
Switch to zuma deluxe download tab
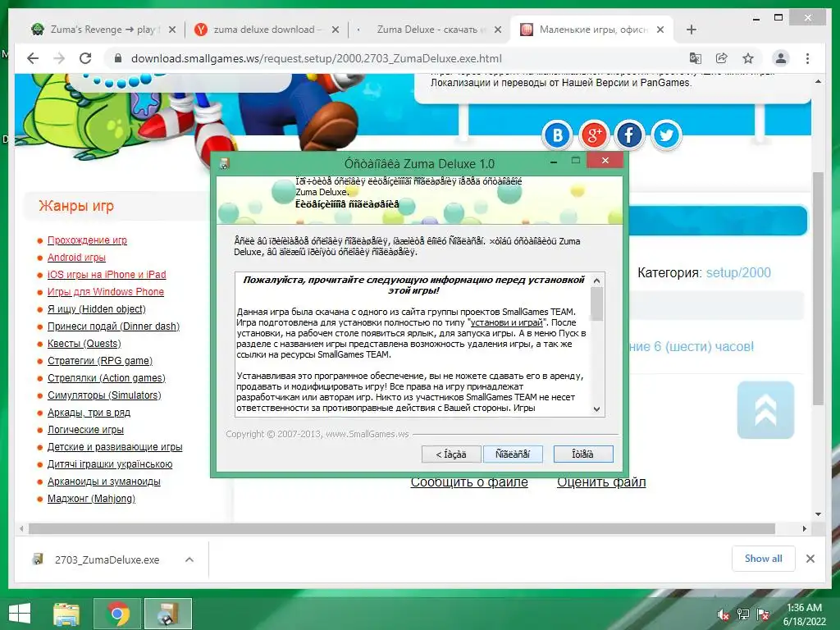(267, 30)
